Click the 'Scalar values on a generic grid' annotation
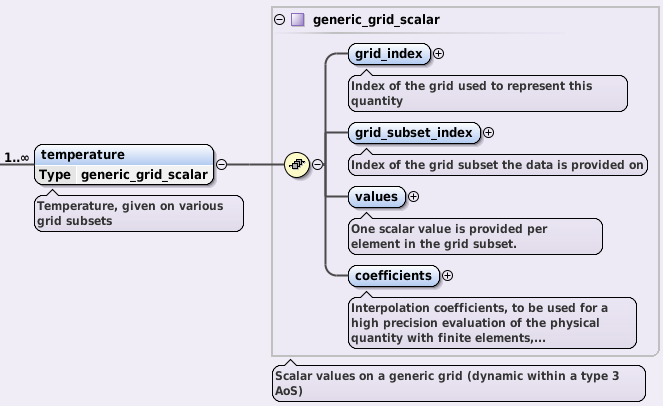The height and width of the screenshot is (406, 663). [458, 383]
